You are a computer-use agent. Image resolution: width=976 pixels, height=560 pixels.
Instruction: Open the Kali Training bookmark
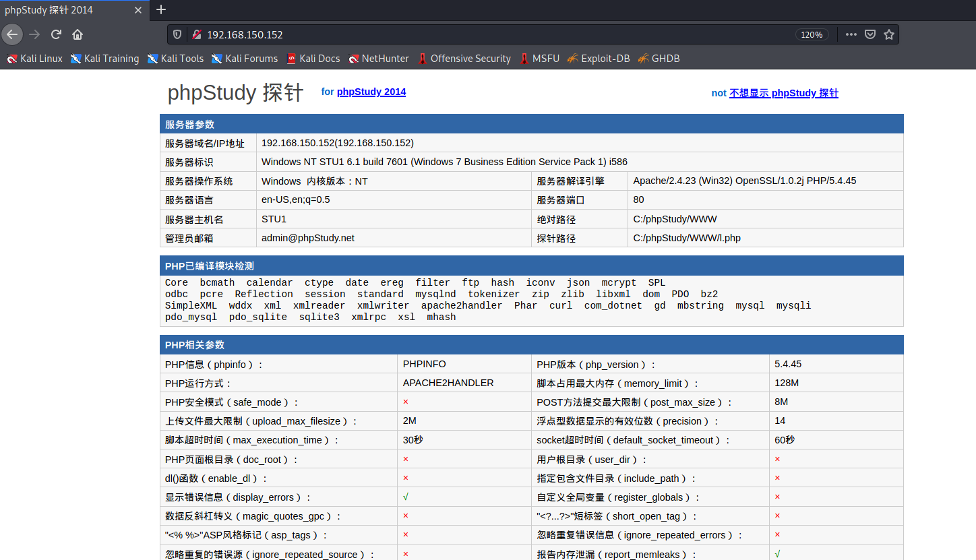[x=104, y=59]
